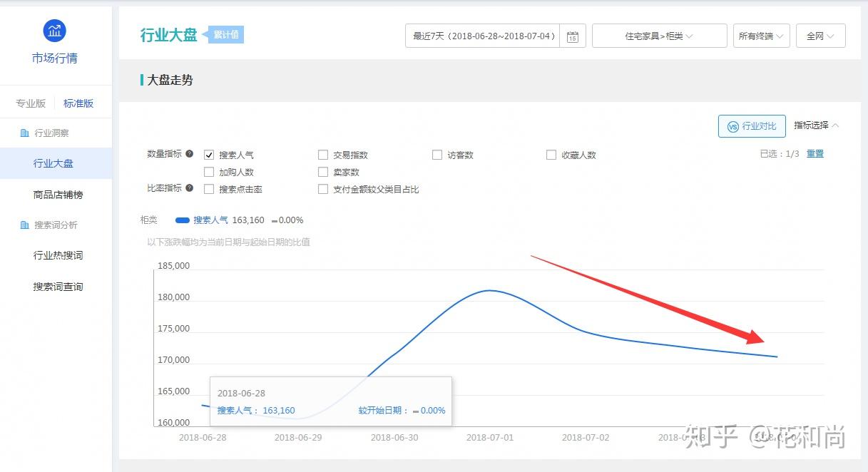Viewport: 868px width, 472px height.
Task: Click the help icon beside 比率指标
Action: [x=190, y=188]
